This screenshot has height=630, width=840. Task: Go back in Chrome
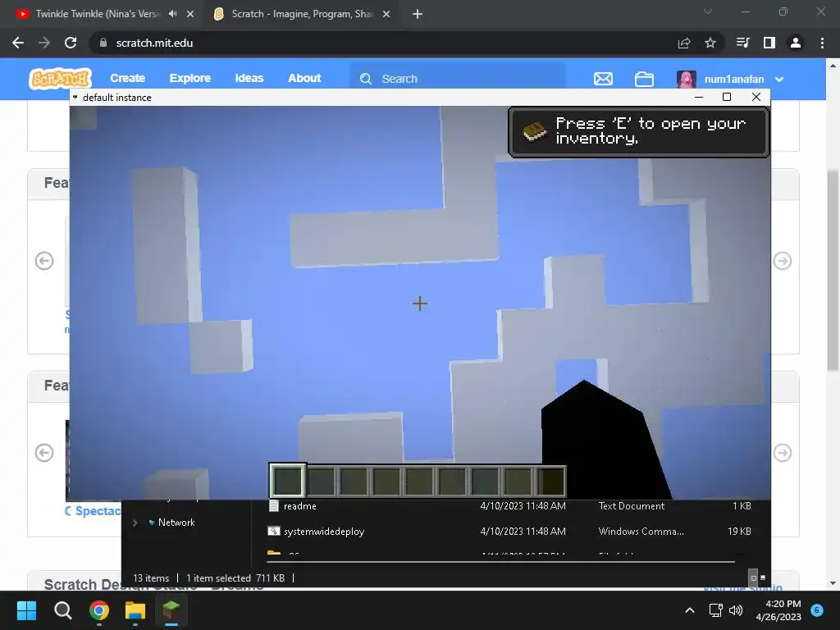point(18,43)
